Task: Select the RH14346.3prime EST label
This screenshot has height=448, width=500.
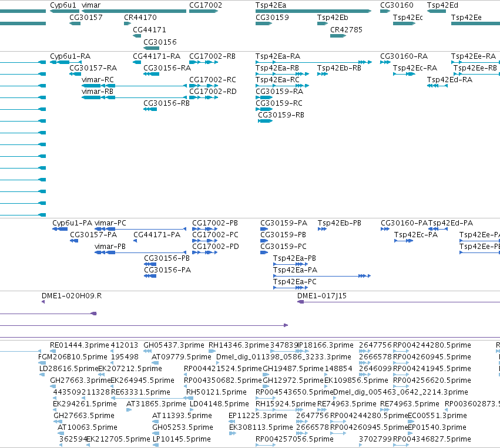Action: pyautogui.click(x=239, y=345)
